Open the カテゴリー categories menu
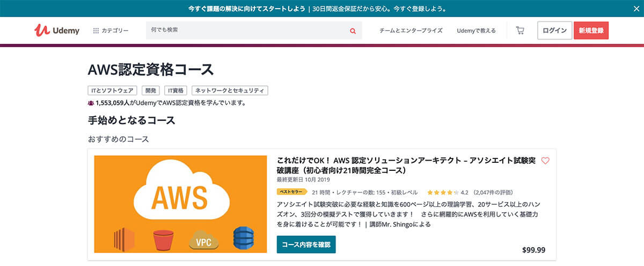This screenshot has width=644, height=266. [111, 31]
